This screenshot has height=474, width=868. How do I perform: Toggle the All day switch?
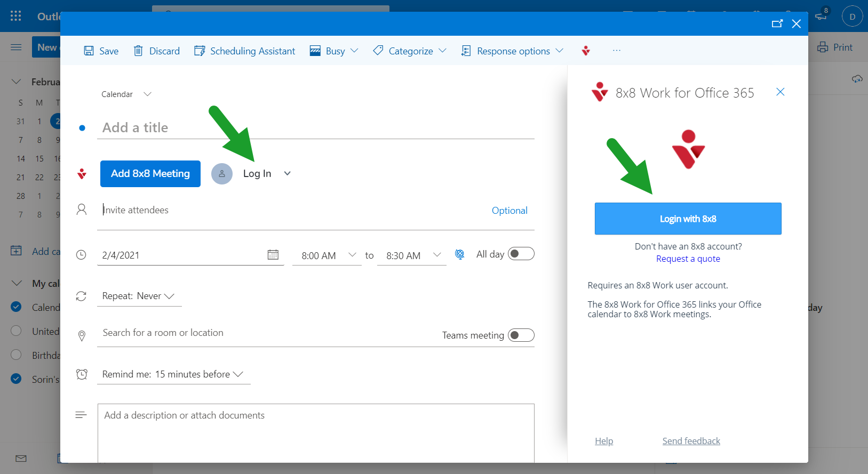pyautogui.click(x=521, y=254)
